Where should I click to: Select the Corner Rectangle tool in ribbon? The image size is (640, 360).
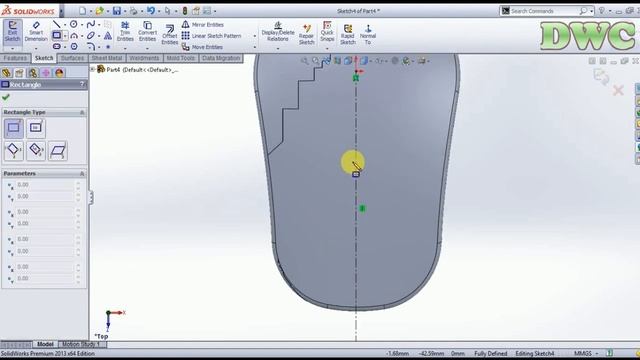tap(57, 36)
